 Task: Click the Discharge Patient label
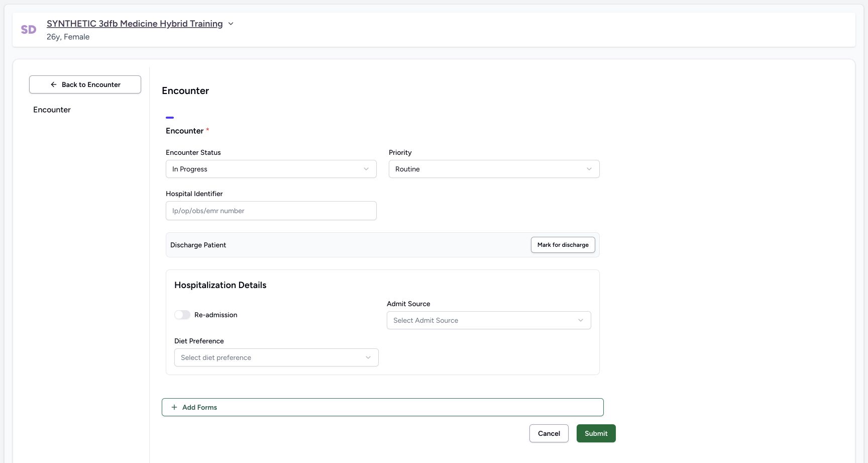(x=198, y=245)
